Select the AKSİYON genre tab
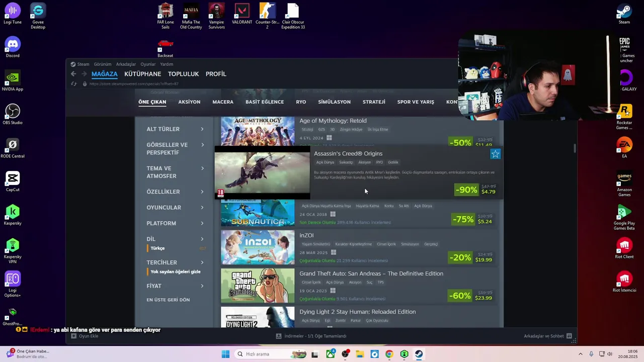The height and width of the screenshot is (362, 644). click(189, 102)
